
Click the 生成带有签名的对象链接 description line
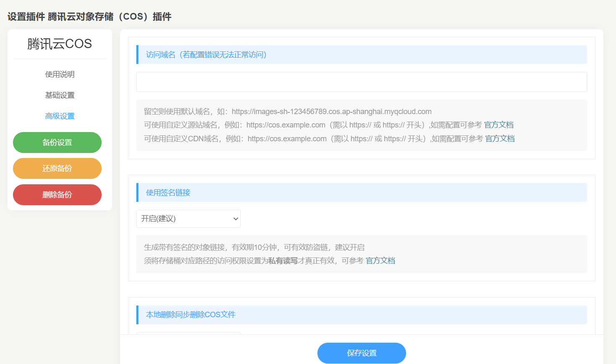(254, 247)
